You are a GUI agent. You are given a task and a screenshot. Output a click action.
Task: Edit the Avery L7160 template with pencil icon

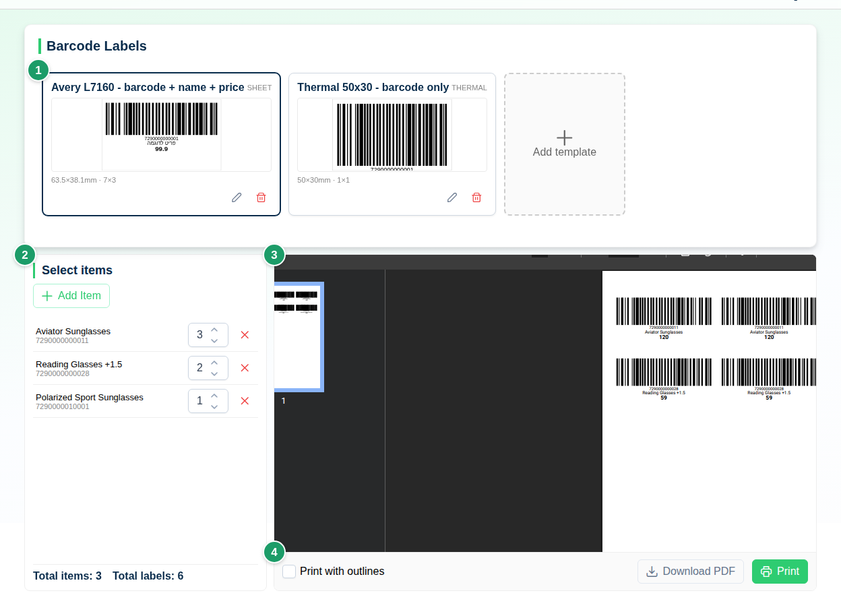(x=237, y=197)
